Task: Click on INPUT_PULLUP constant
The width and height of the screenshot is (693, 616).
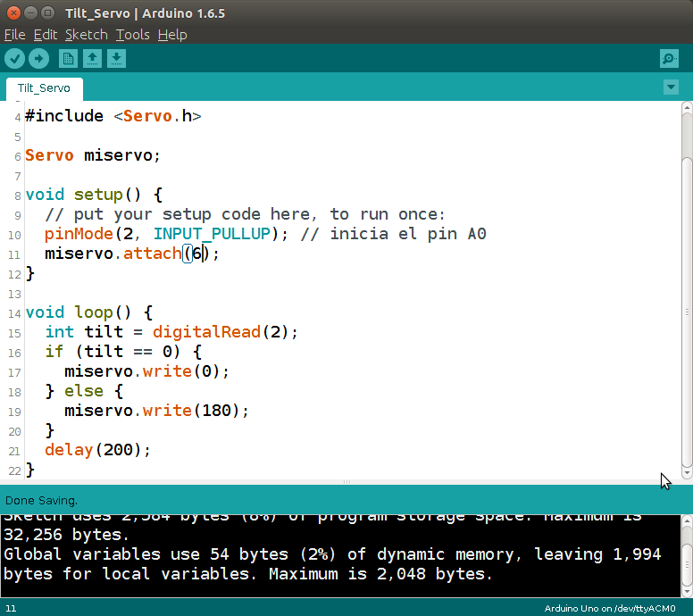Action: click(213, 234)
